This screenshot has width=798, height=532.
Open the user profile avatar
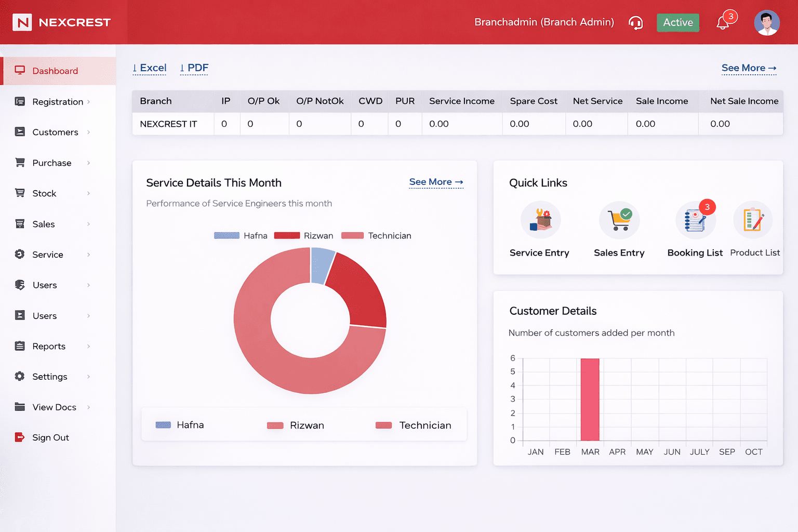click(766, 23)
